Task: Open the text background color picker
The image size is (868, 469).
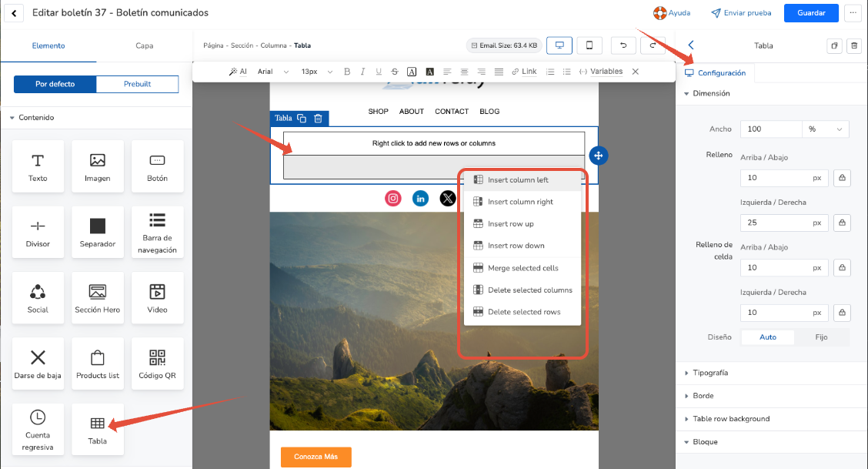Action: pyautogui.click(x=429, y=72)
